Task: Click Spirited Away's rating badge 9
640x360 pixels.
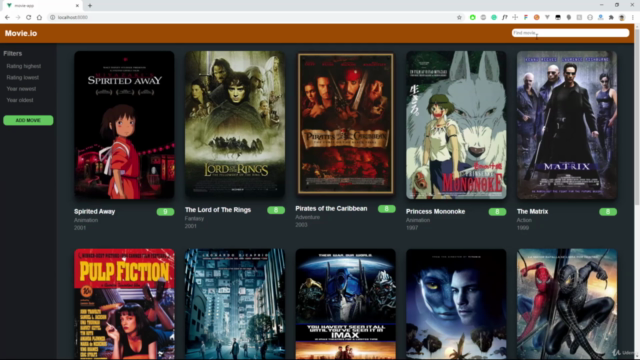Action: click(x=165, y=211)
